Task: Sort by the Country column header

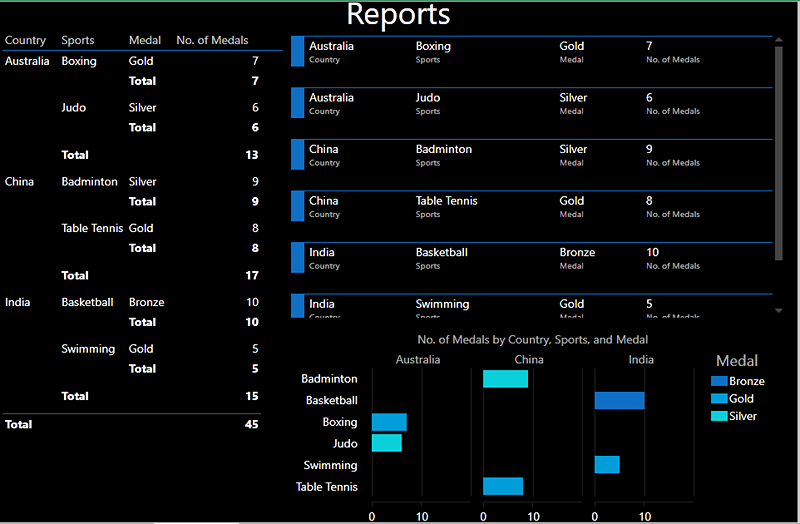Action: pyautogui.click(x=25, y=40)
